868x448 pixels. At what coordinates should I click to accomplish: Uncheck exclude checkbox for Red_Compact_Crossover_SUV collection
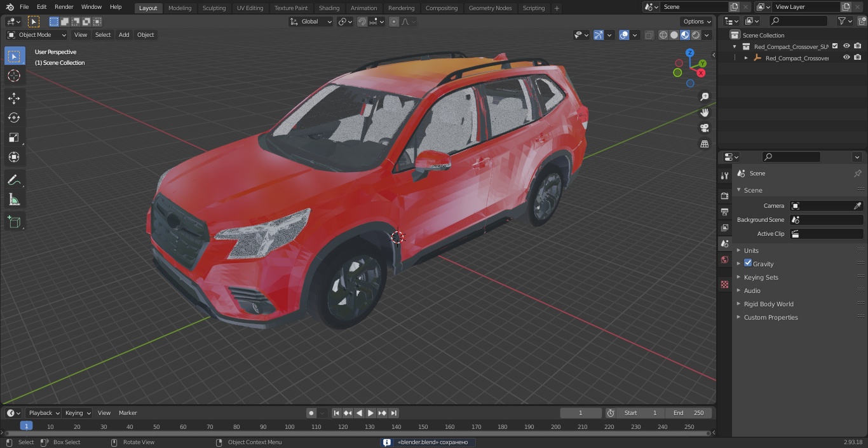[836, 46]
